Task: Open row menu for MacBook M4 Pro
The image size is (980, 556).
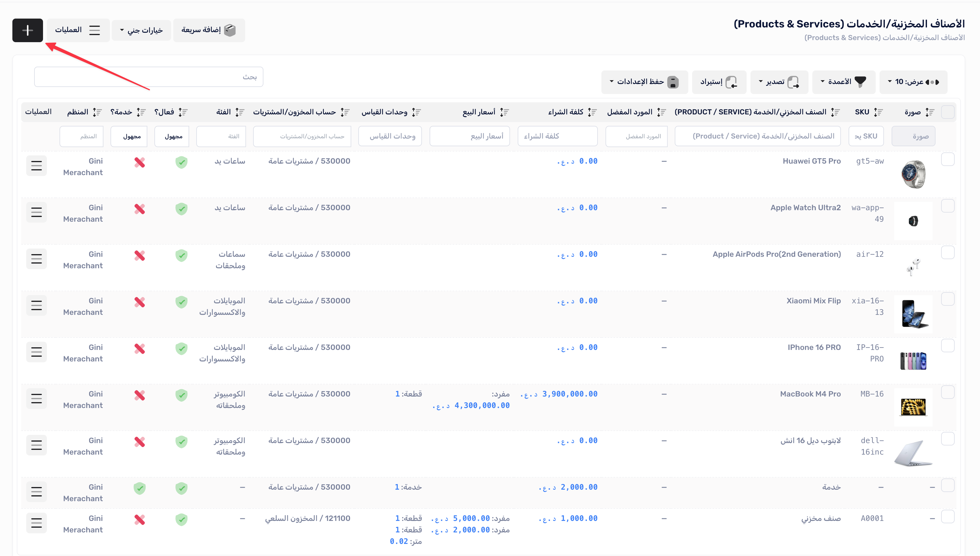Action: (x=36, y=398)
